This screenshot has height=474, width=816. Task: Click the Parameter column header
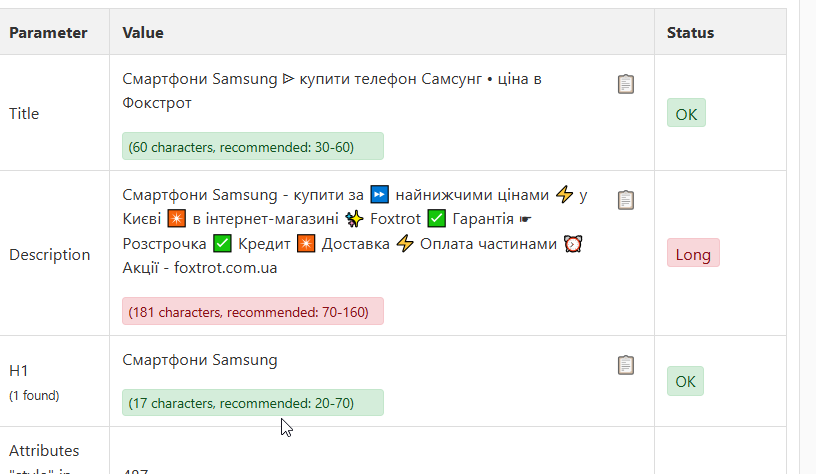pyautogui.click(x=48, y=33)
